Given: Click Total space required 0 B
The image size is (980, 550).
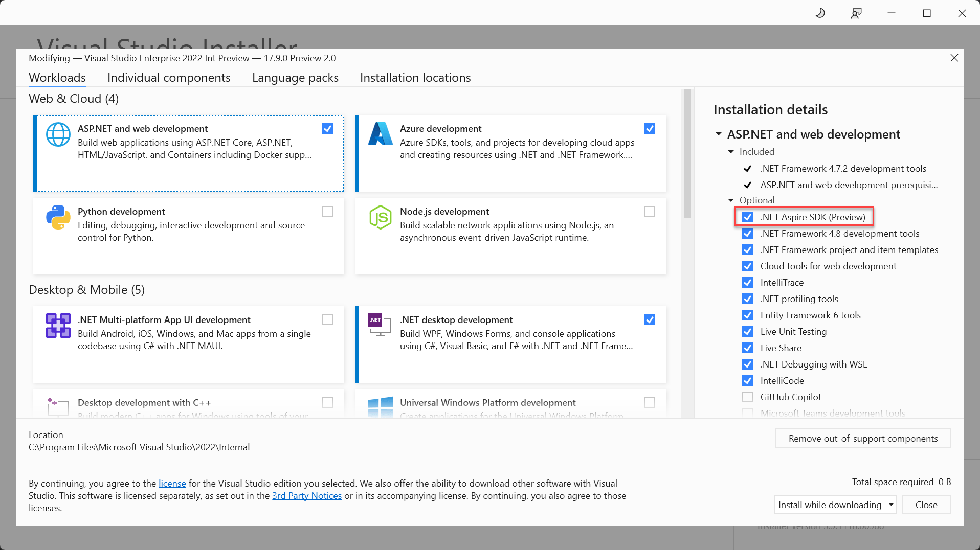Looking at the screenshot, I should 901,482.
